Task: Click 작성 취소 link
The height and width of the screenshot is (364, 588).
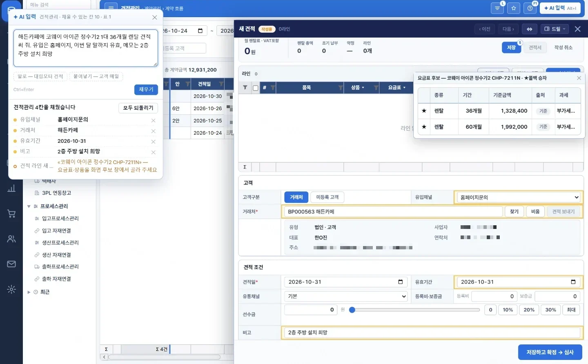Action: pos(563,48)
